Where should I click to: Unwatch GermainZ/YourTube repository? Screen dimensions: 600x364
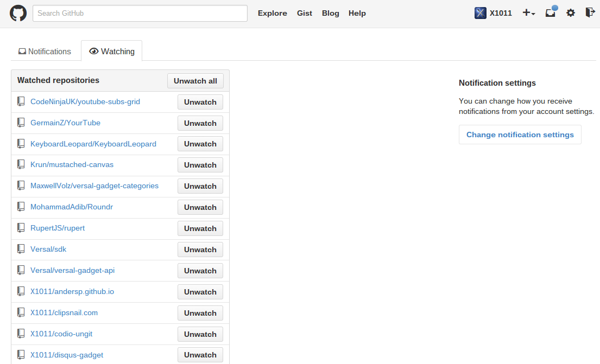[x=200, y=123]
